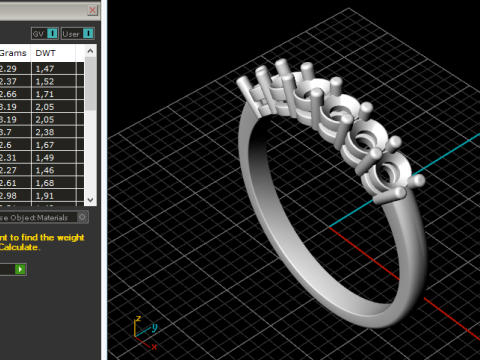480x360 pixels.
Task: Select the DWT cell 1,71
Action: click(x=54, y=94)
